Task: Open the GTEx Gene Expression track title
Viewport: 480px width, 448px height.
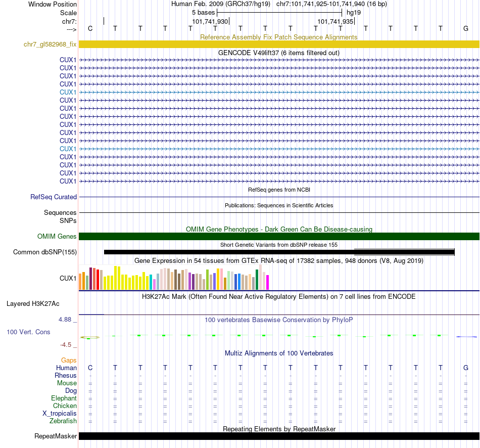Action: (279, 260)
